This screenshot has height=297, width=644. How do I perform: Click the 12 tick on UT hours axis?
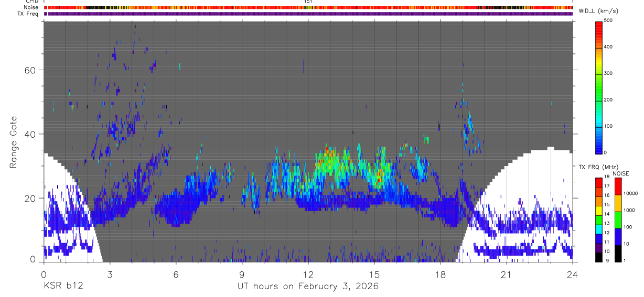(308, 274)
